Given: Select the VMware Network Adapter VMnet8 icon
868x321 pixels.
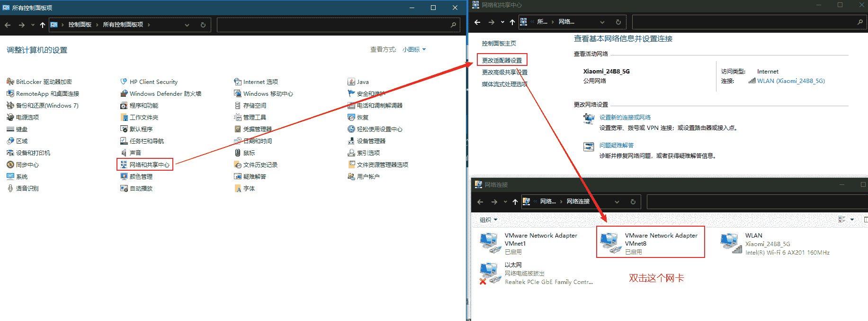Looking at the screenshot, I should [609, 243].
